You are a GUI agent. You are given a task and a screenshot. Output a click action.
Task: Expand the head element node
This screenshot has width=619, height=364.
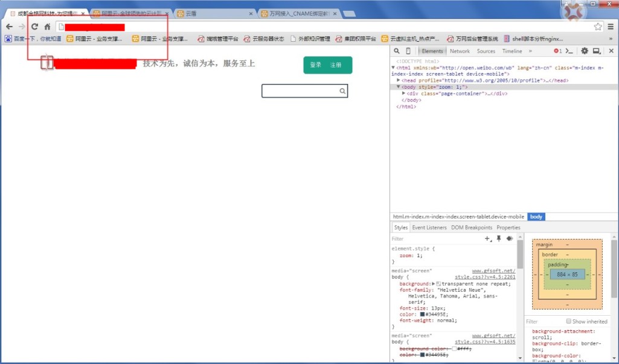(x=399, y=80)
